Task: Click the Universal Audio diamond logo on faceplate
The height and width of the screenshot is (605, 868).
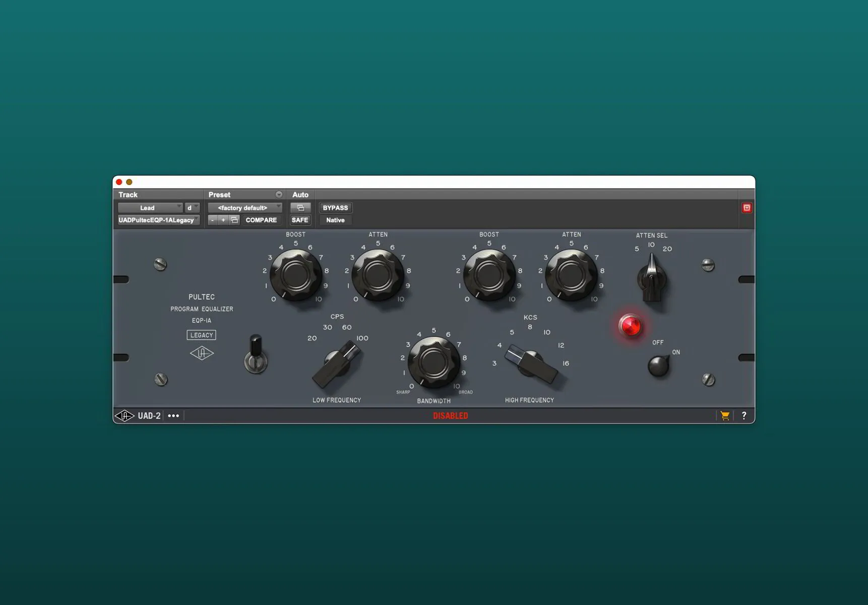Action: click(202, 353)
